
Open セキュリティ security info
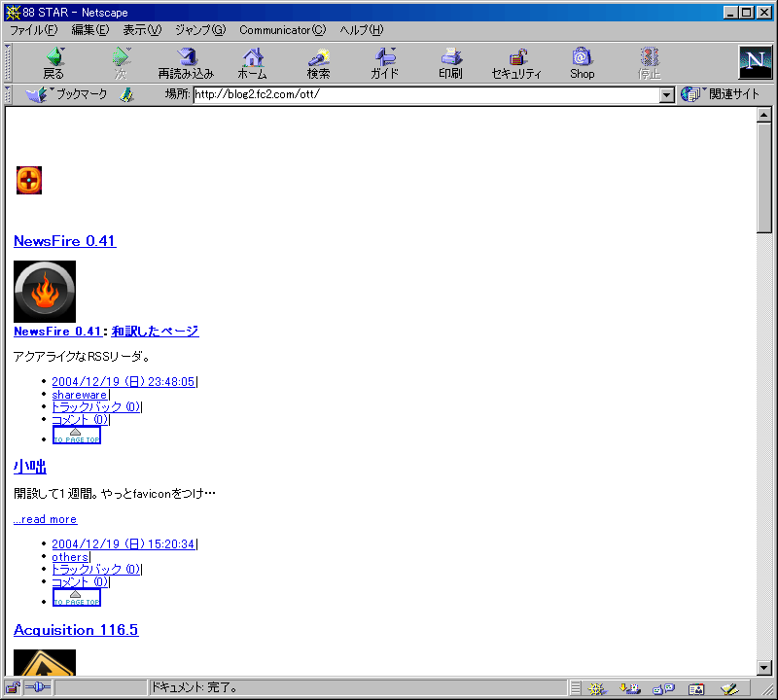tap(516, 63)
